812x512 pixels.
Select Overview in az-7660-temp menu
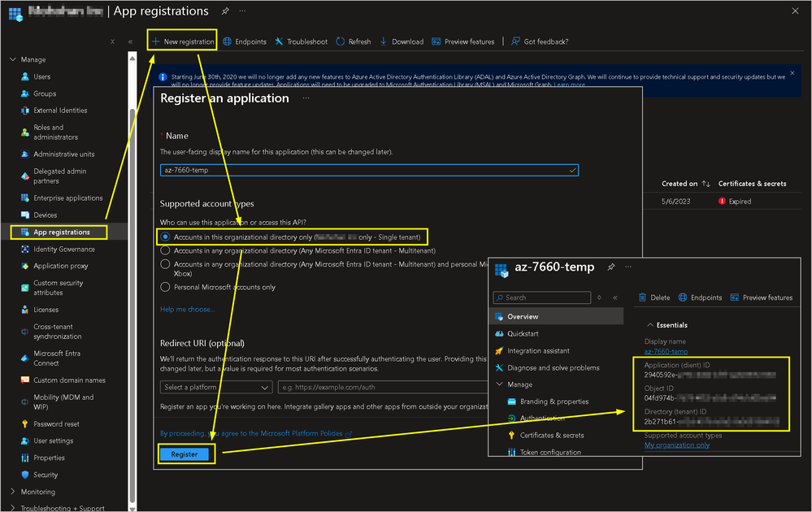click(556, 316)
